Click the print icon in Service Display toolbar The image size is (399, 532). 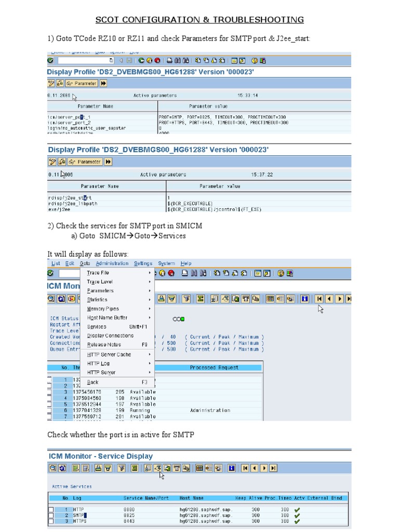tap(98, 468)
